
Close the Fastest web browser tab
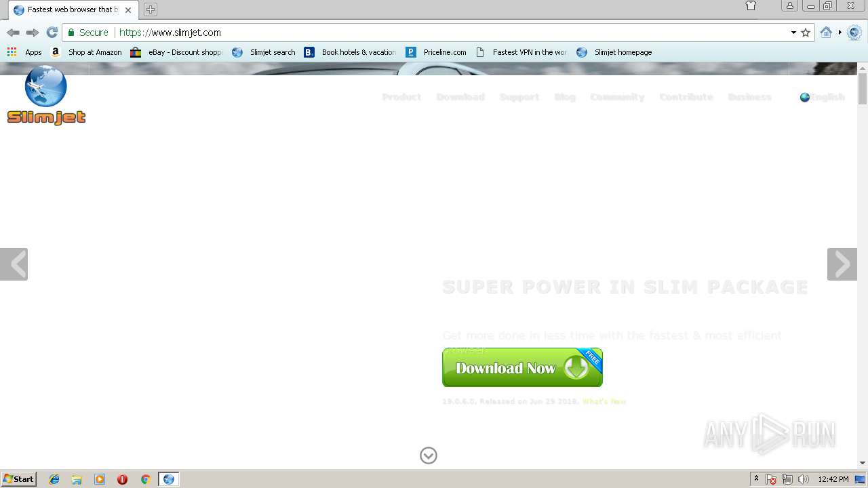128,10
